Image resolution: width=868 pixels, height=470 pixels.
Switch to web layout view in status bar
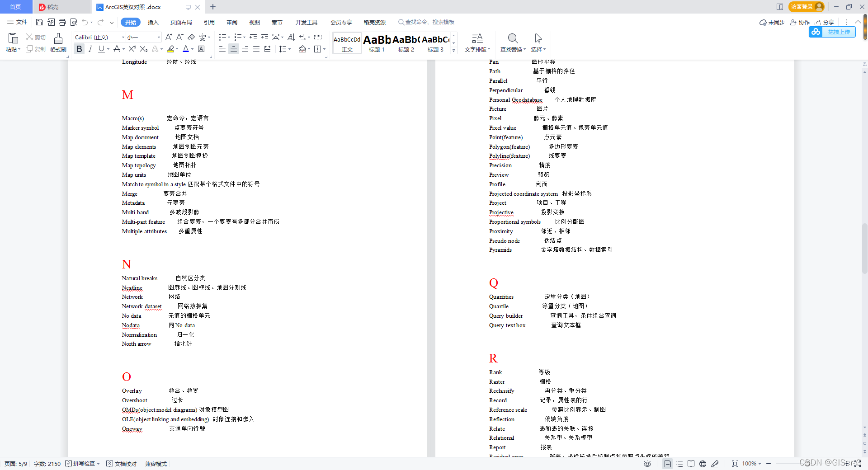pyautogui.click(x=703, y=464)
